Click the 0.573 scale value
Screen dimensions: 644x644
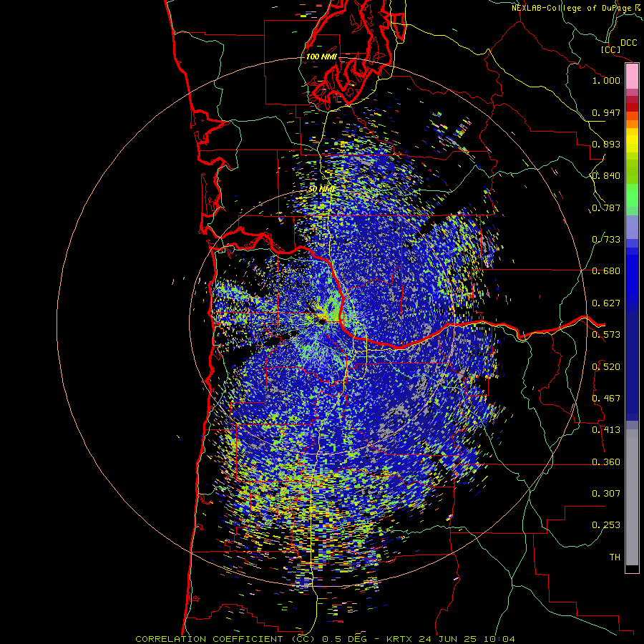coord(606,335)
